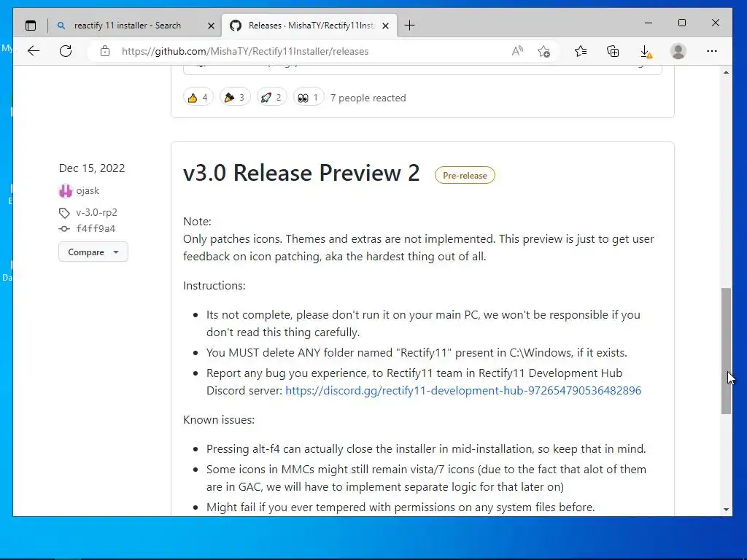Expand the Compare dropdown

pos(93,252)
